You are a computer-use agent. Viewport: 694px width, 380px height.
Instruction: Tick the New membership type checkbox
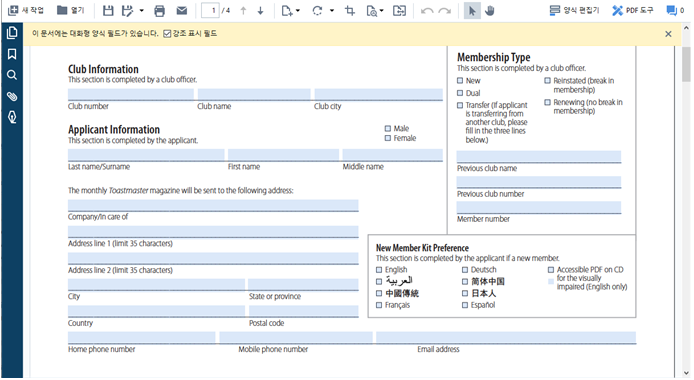click(460, 81)
